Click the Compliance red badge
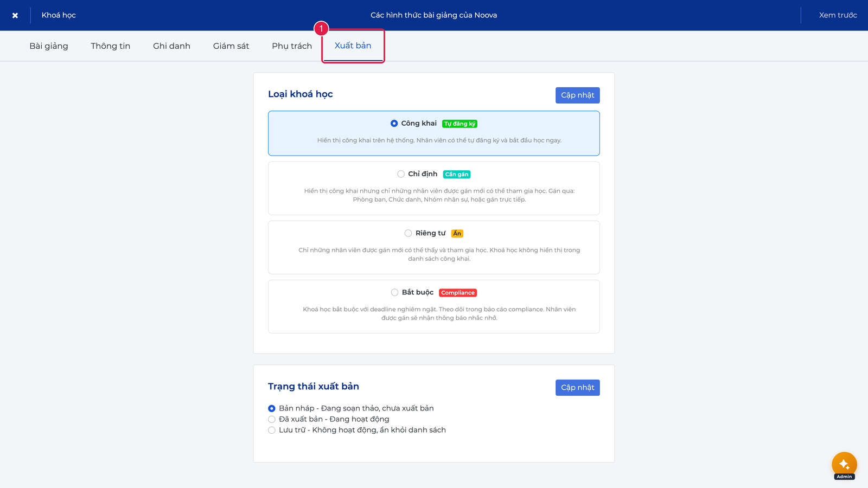868x488 pixels. coord(458,293)
